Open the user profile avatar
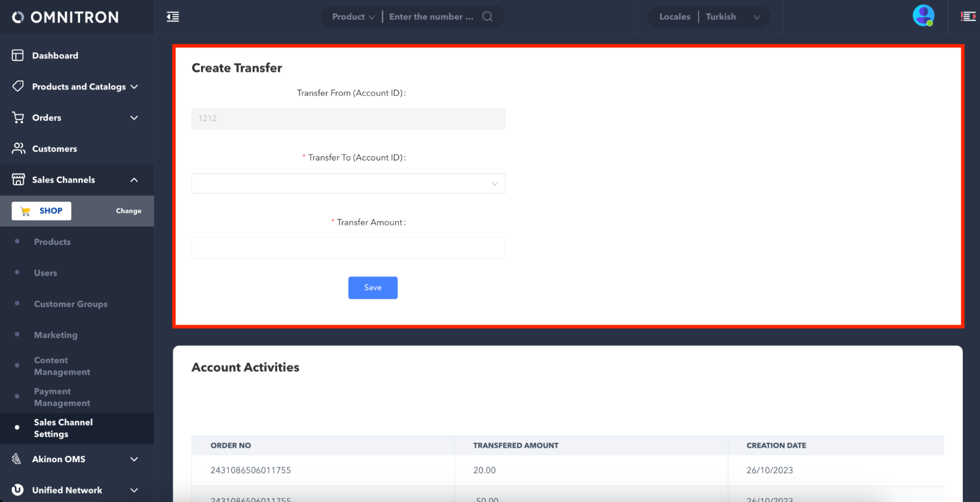Viewport: 980px width, 502px height. 923,16
